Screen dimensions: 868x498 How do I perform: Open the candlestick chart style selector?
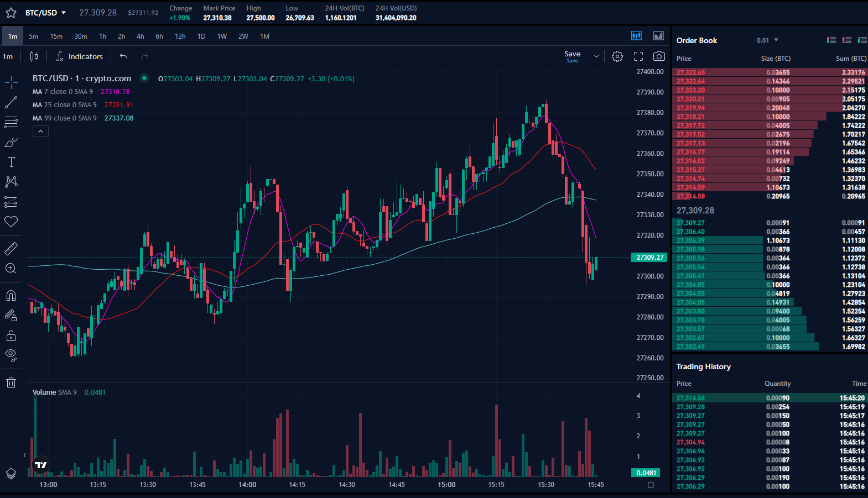pyautogui.click(x=34, y=56)
